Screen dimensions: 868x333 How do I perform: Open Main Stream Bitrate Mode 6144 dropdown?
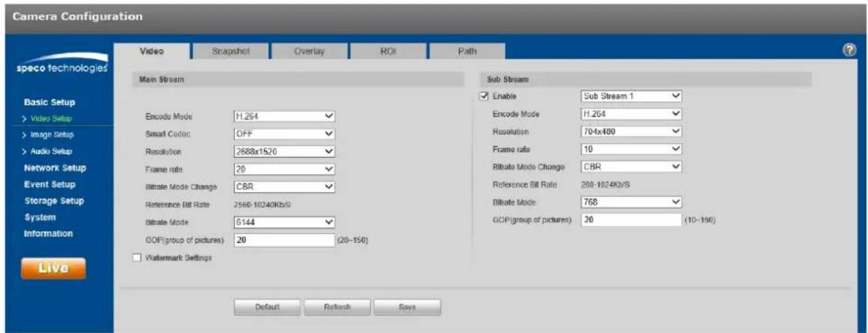(x=285, y=222)
